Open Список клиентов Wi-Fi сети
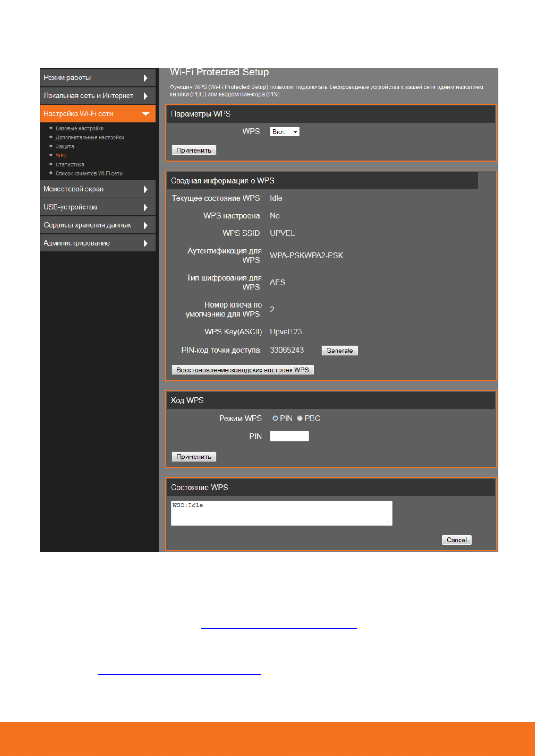Screen dimensions: 535x756 89,174
